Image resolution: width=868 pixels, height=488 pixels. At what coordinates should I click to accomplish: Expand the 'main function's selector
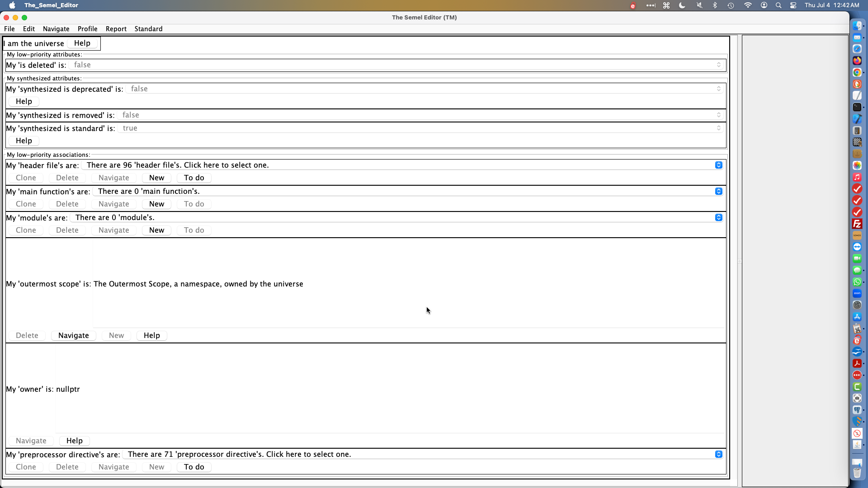[x=408, y=192]
